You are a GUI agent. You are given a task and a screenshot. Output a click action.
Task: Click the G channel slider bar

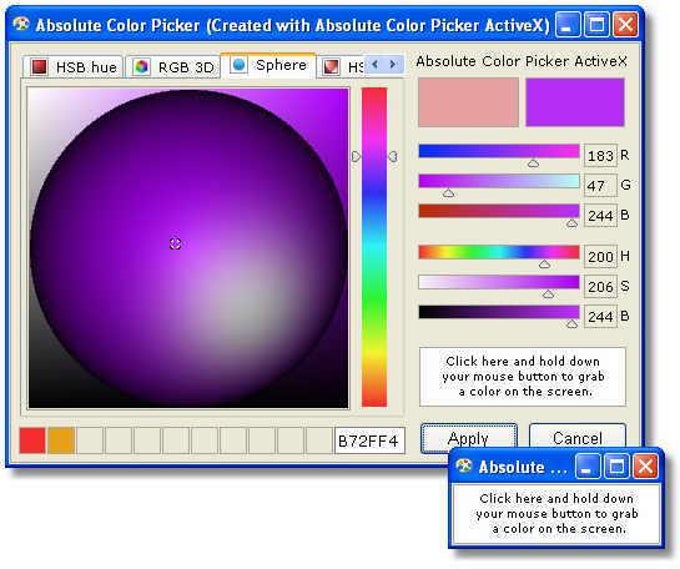pyautogui.click(x=499, y=181)
